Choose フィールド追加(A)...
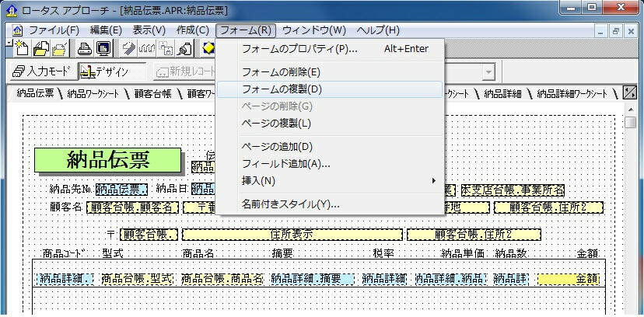The height and width of the screenshot is (317, 644). coord(330,164)
